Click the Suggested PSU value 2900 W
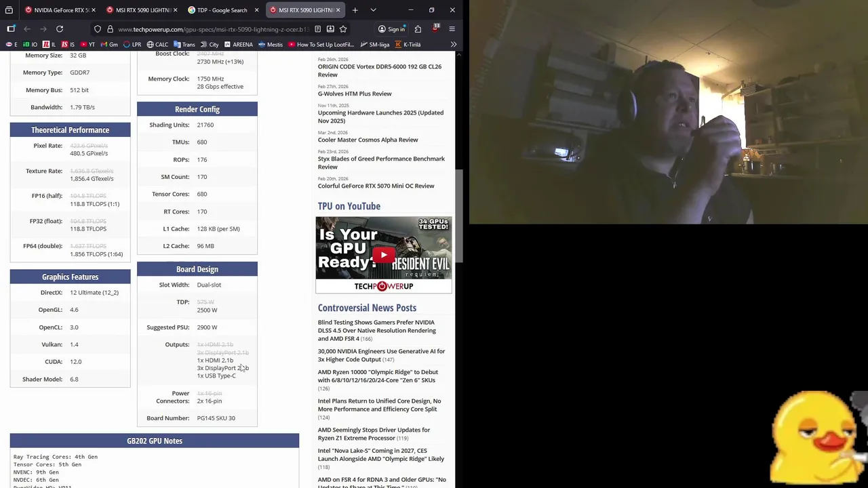Image resolution: width=868 pixels, height=488 pixels. [207, 327]
